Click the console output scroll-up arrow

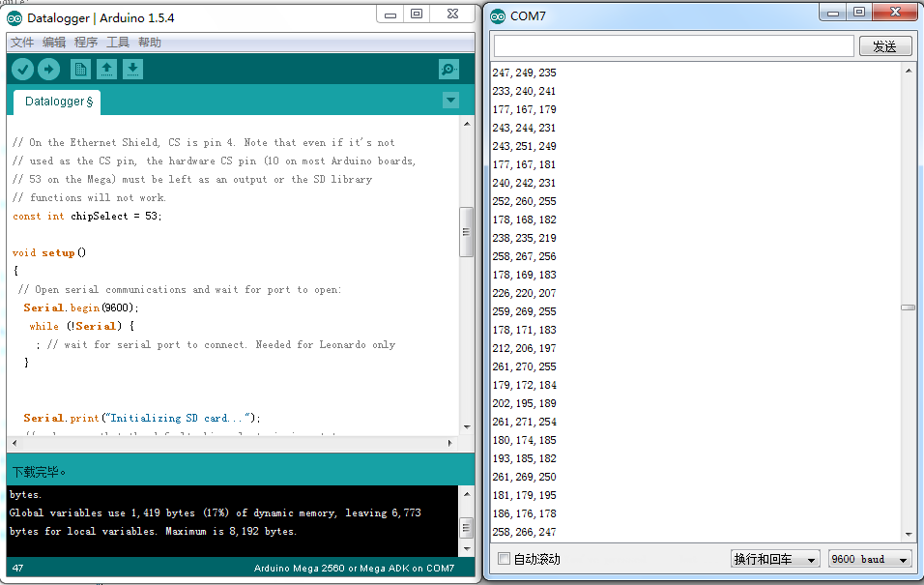(467, 494)
